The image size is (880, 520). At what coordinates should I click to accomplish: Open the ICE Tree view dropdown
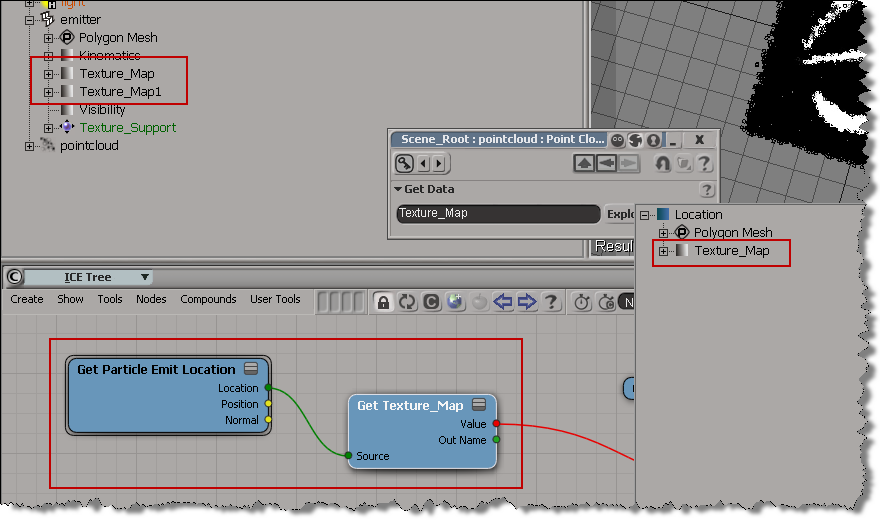point(145,277)
